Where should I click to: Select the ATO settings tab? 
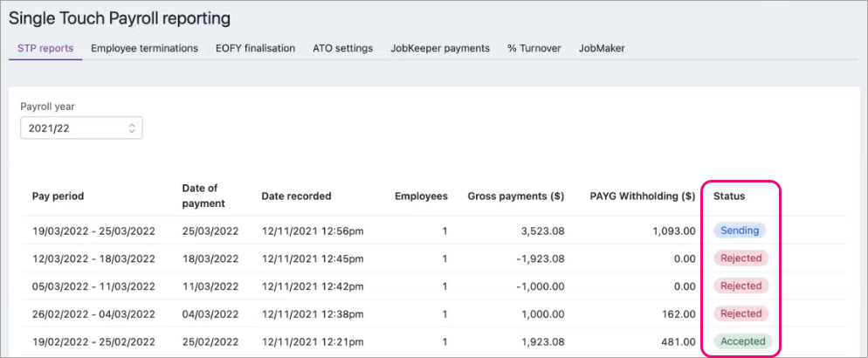tap(342, 48)
